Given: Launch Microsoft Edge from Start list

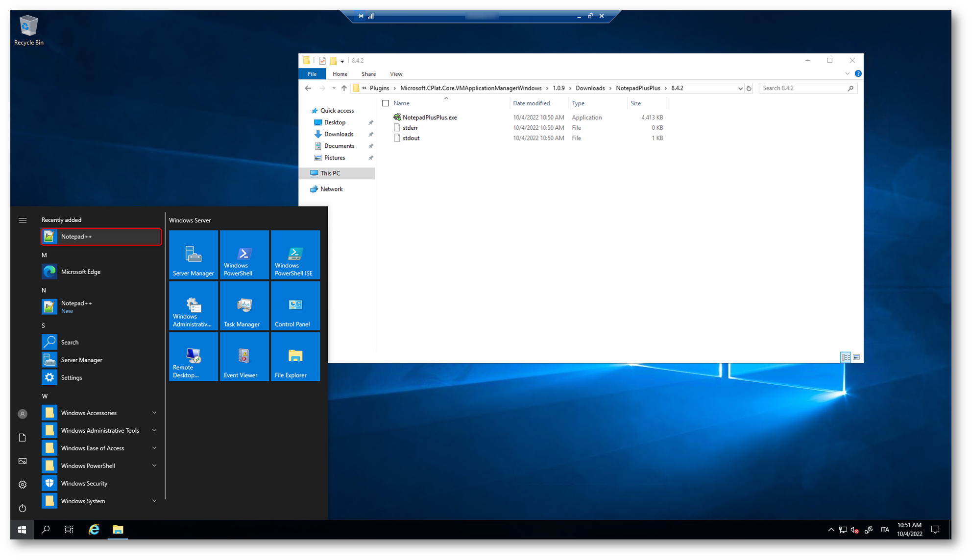Looking at the screenshot, I should (101, 272).
